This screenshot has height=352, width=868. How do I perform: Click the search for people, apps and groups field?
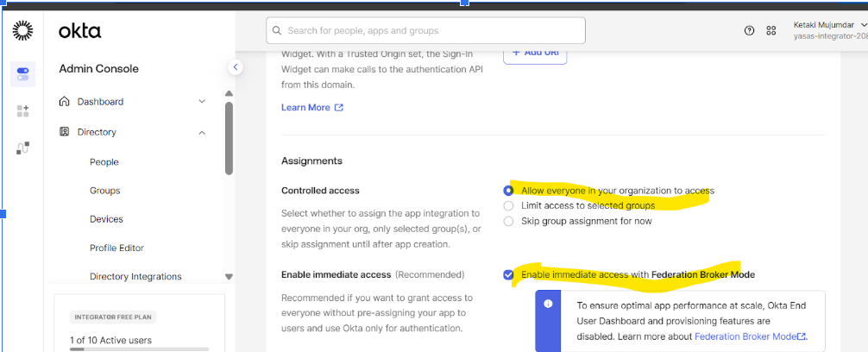pyautogui.click(x=425, y=30)
